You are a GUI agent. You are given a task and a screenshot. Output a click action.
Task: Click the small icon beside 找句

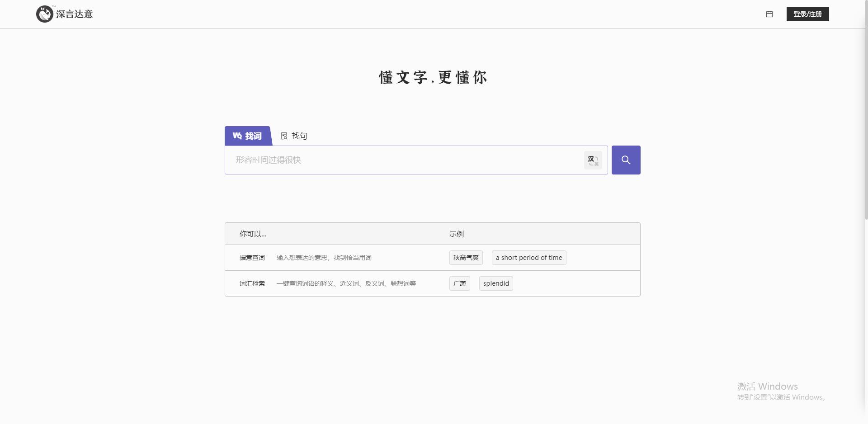[284, 136]
